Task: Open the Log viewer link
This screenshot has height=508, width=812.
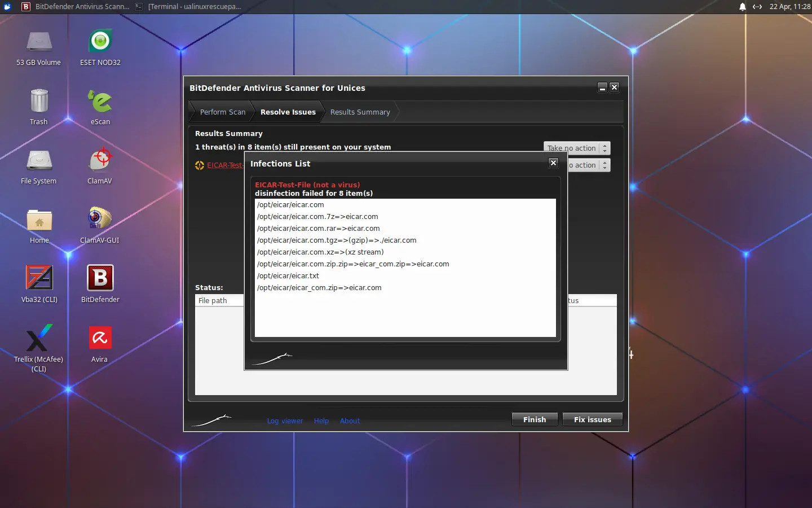Action: tap(285, 421)
